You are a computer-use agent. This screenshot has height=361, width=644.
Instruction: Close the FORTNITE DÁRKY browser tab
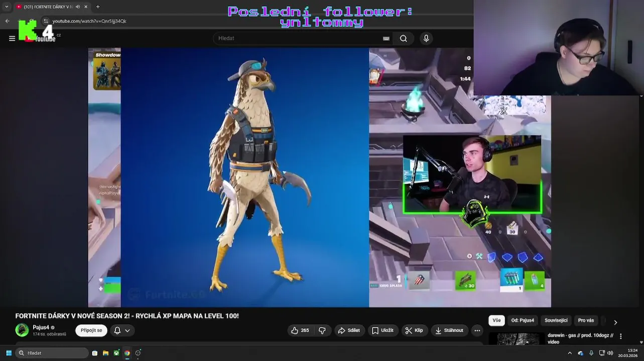point(86,7)
